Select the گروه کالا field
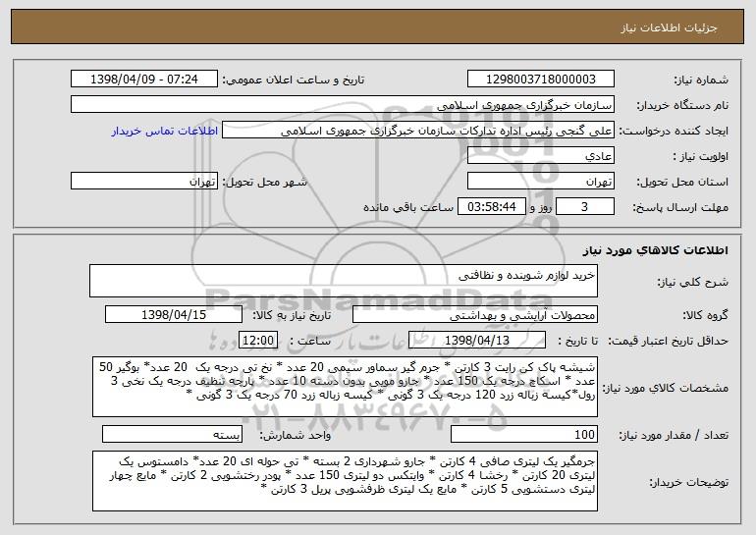The image size is (756, 535). click(475, 314)
